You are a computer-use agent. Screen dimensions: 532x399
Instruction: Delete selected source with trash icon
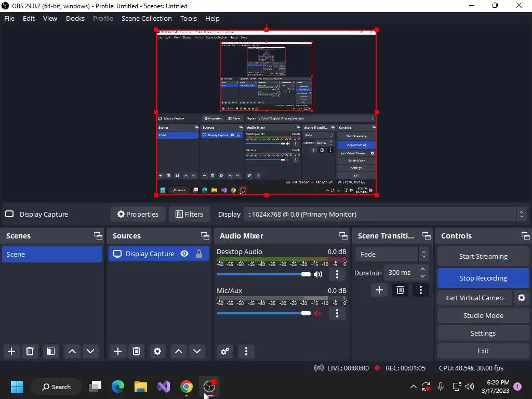pos(137,351)
